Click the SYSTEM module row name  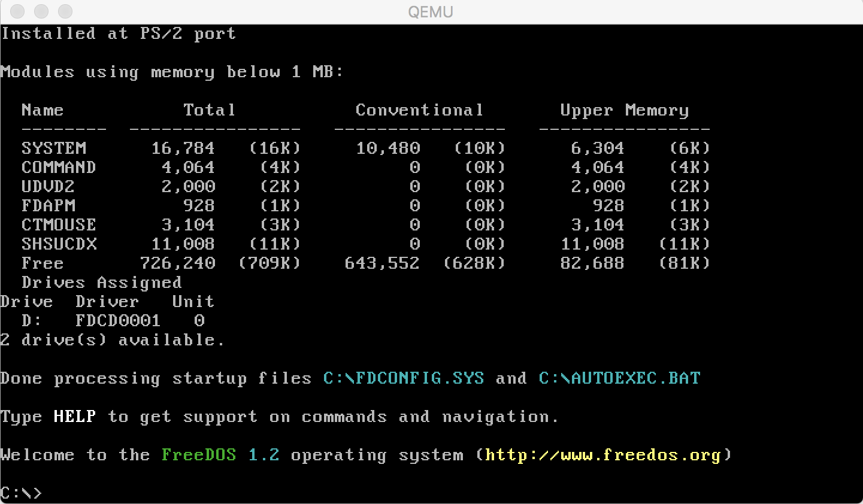coord(54,148)
